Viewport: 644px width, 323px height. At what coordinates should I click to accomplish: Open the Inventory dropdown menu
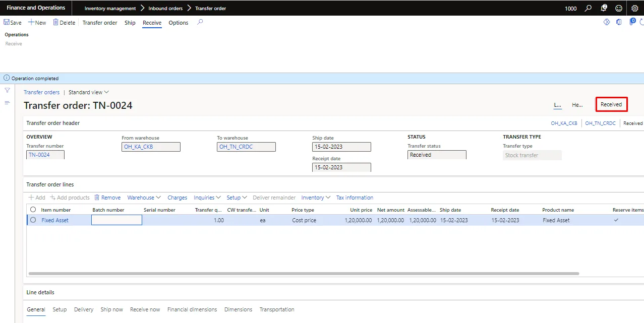click(x=316, y=198)
